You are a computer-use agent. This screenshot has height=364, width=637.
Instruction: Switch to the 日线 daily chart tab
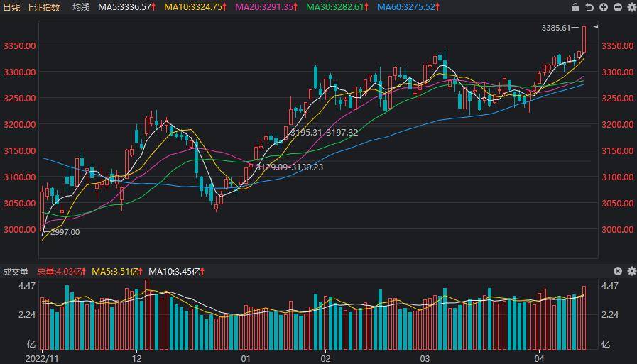(11, 7)
